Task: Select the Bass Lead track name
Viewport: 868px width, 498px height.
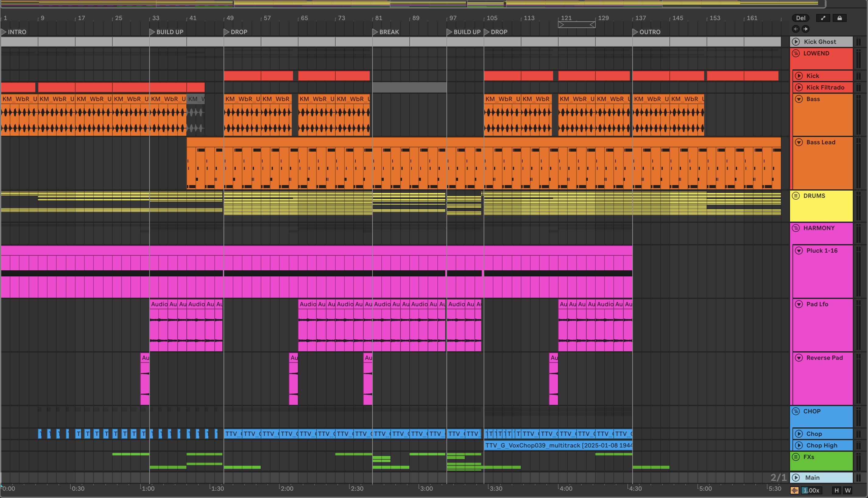Action: 821,142
